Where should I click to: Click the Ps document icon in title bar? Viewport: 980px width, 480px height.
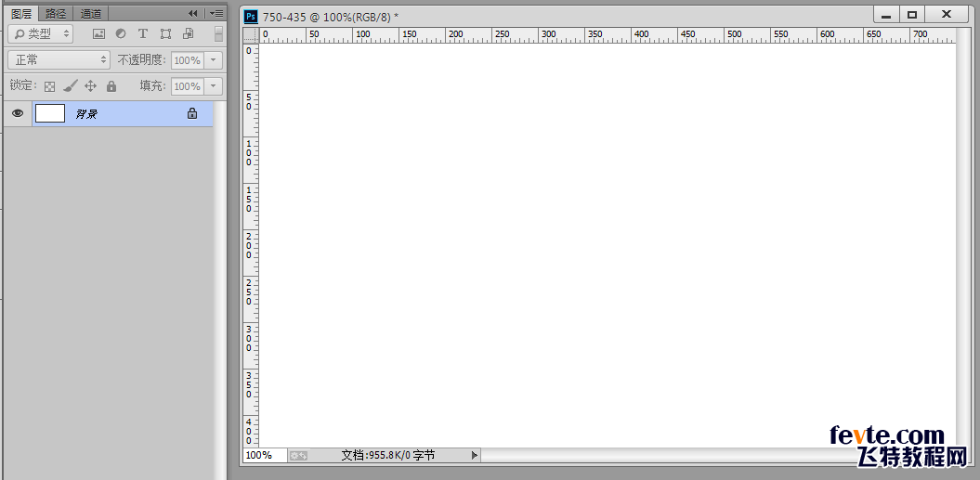(251, 17)
